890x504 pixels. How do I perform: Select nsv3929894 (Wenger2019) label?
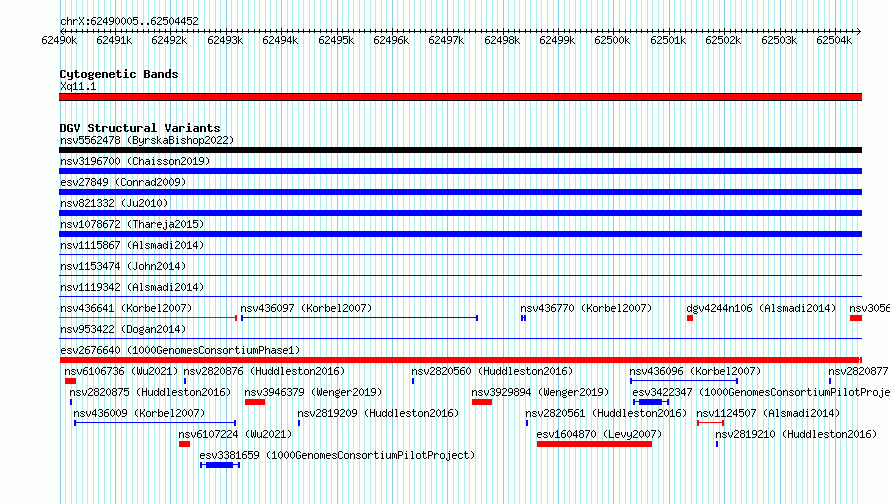click(540, 392)
